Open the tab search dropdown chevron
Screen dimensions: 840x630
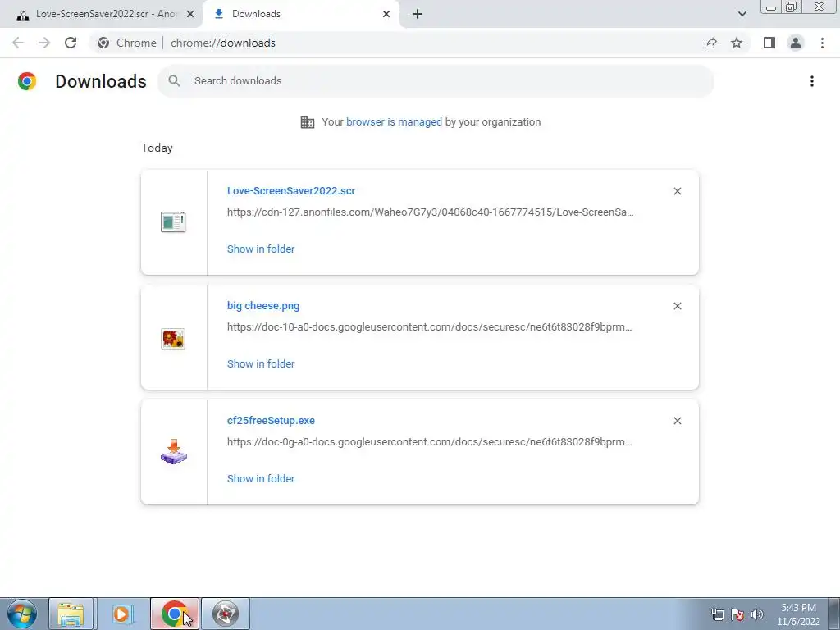pyautogui.click(x=742, y=14)
